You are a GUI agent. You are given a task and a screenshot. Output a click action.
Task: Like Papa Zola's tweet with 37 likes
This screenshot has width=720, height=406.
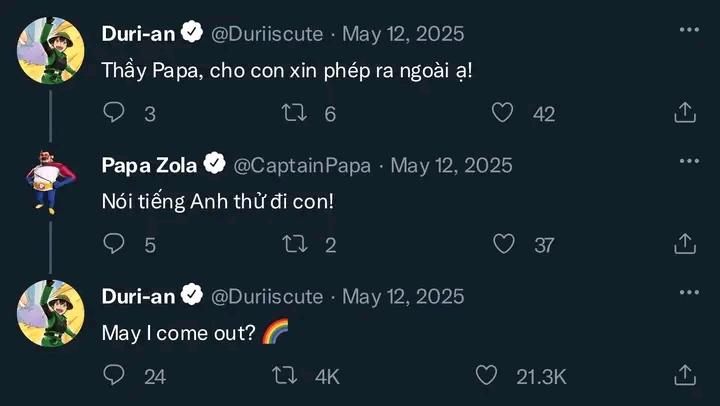[504, 244]
